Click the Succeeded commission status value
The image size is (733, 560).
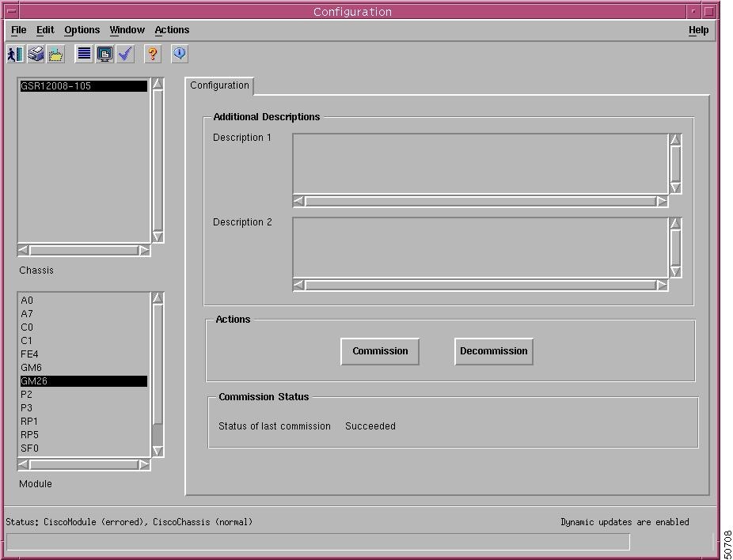pos(370,426)
